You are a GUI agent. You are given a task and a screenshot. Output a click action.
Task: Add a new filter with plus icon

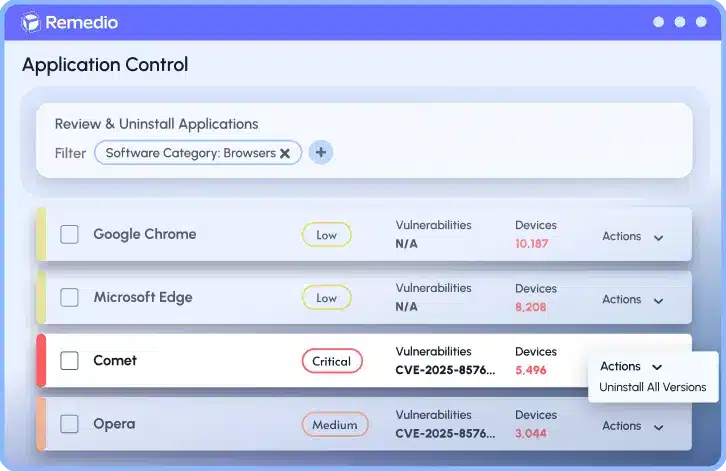pyautogui.click(x=320, y=152)
